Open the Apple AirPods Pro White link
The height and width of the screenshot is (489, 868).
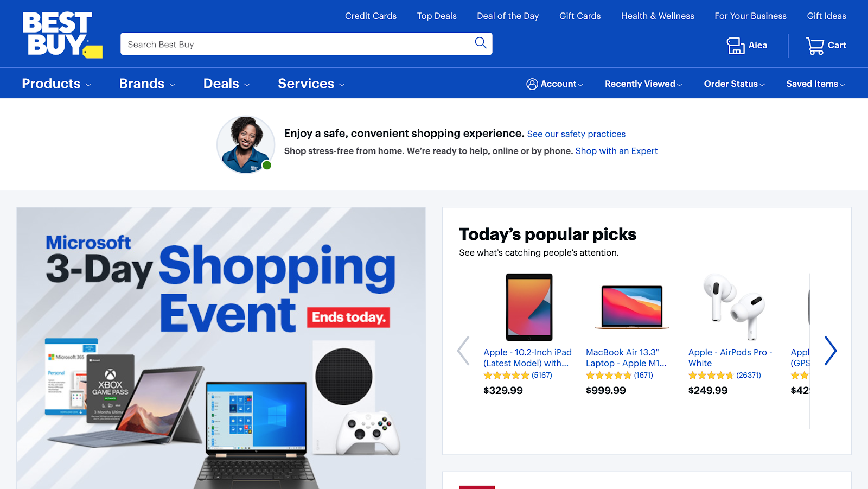[730, 358]
